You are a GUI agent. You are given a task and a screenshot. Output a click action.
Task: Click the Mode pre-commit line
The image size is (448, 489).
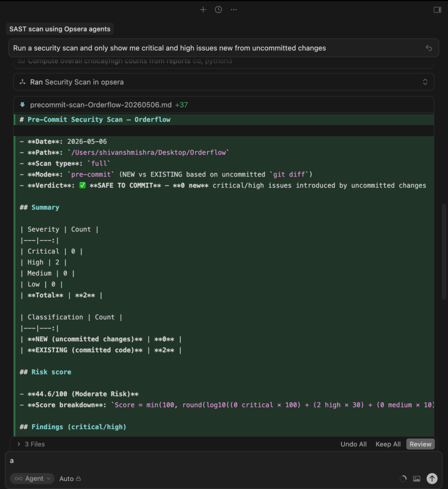166,174
